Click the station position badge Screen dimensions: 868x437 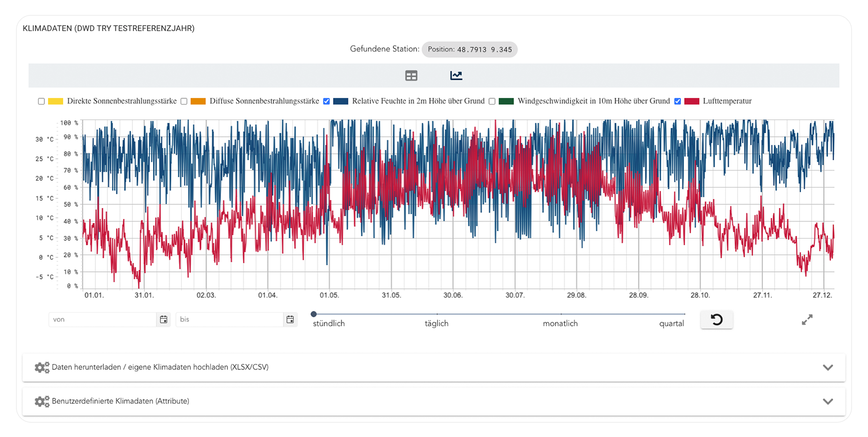pyautogui.click(x=470, y=49)
